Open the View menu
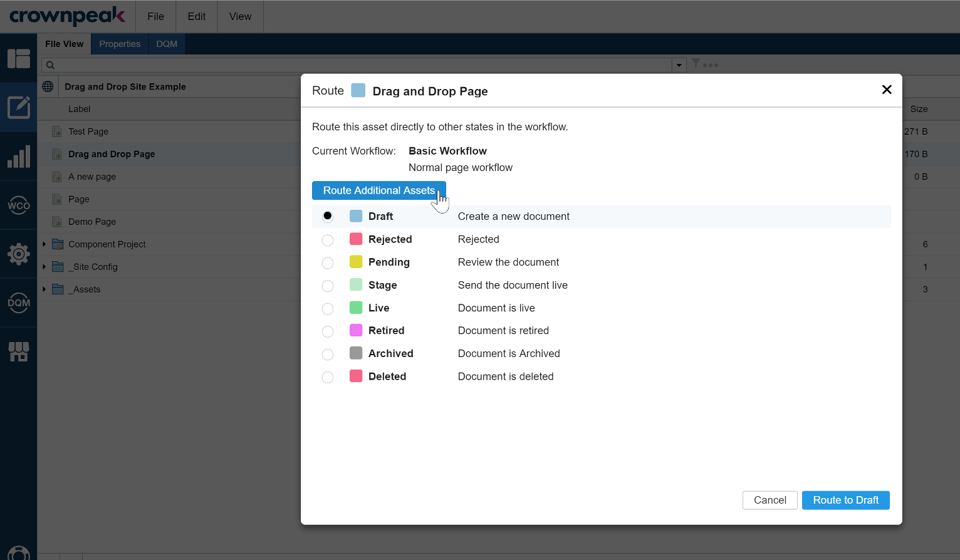 click(241, 16)
